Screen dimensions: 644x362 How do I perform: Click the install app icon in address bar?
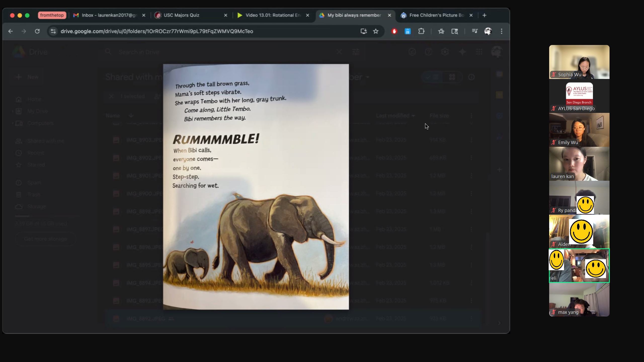coord(364,31)
